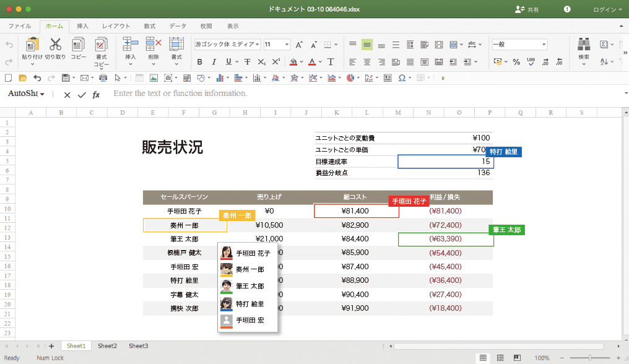Click the cancel X icon in formula bar

(x=67, y=95)
